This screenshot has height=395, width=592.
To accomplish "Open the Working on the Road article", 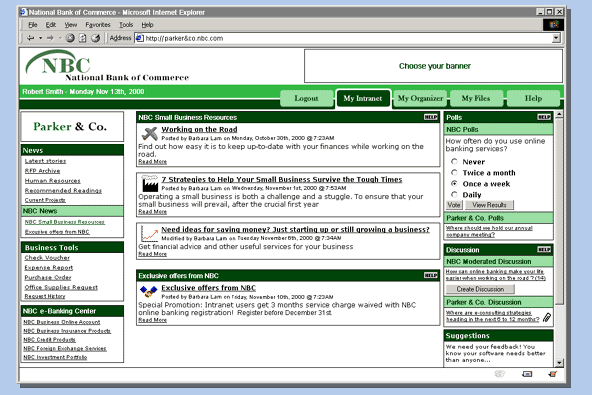I will 199,129.
